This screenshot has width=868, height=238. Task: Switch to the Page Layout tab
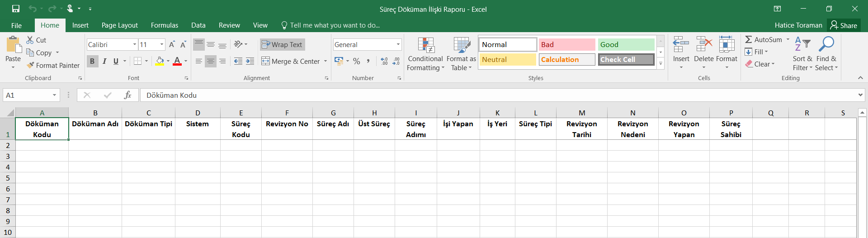(x=119, y=25)
